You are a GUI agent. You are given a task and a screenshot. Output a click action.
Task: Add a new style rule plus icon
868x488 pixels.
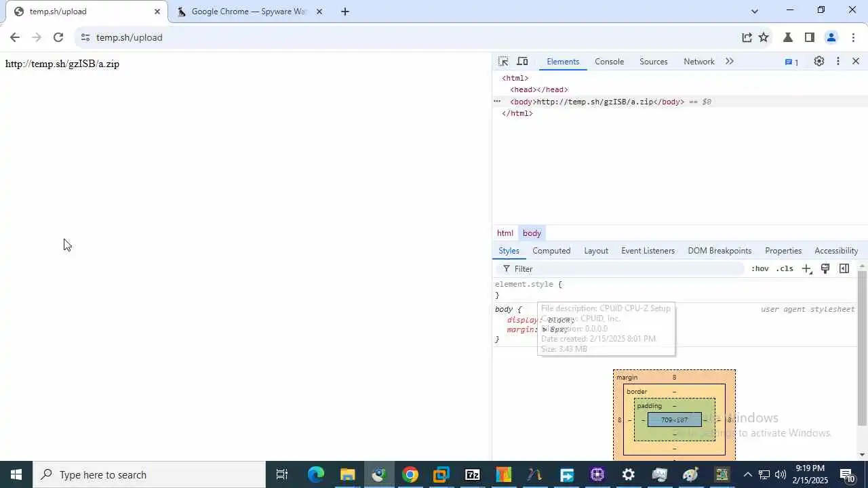(x=806, y=269)
